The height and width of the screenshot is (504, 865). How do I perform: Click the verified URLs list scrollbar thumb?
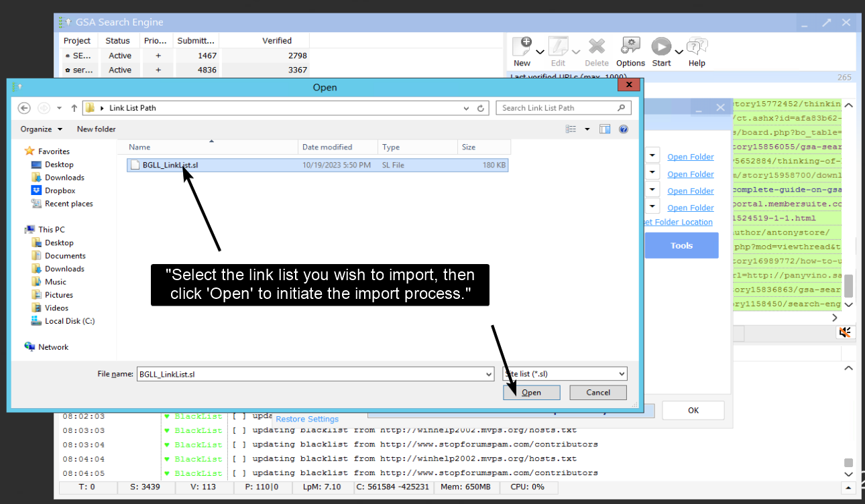(x=848, y=285)
